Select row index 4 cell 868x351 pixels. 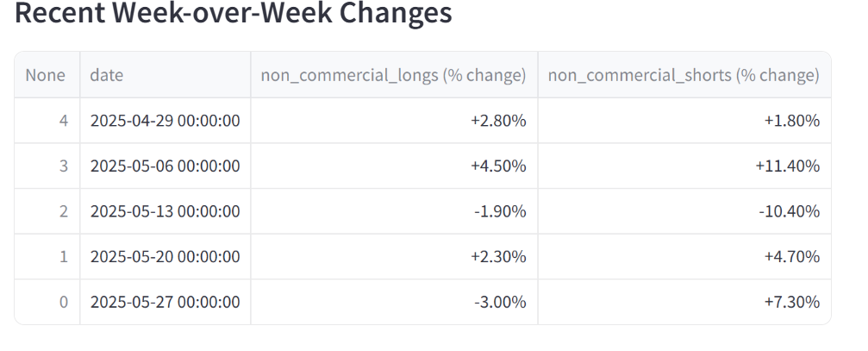pyautogui.click(x=47, y=121)
